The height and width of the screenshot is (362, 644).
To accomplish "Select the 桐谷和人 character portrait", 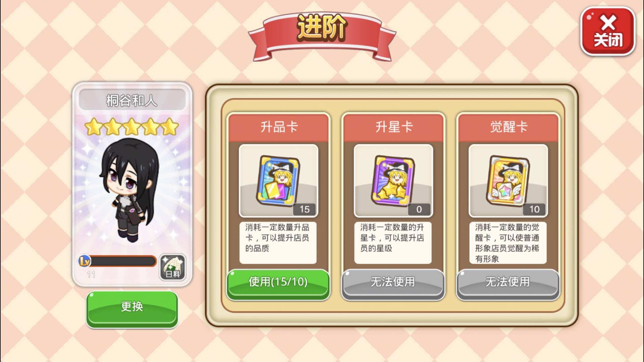I will pyautogui.click(x=131, y=190).
